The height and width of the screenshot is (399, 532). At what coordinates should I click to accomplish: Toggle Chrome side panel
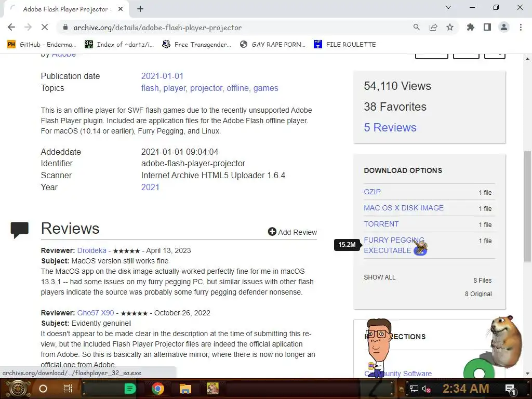tap(487, 27)
